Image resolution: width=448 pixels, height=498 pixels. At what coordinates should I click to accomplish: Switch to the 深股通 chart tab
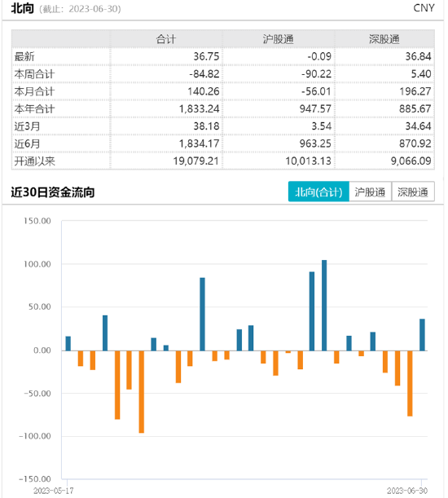click(413, 192)
